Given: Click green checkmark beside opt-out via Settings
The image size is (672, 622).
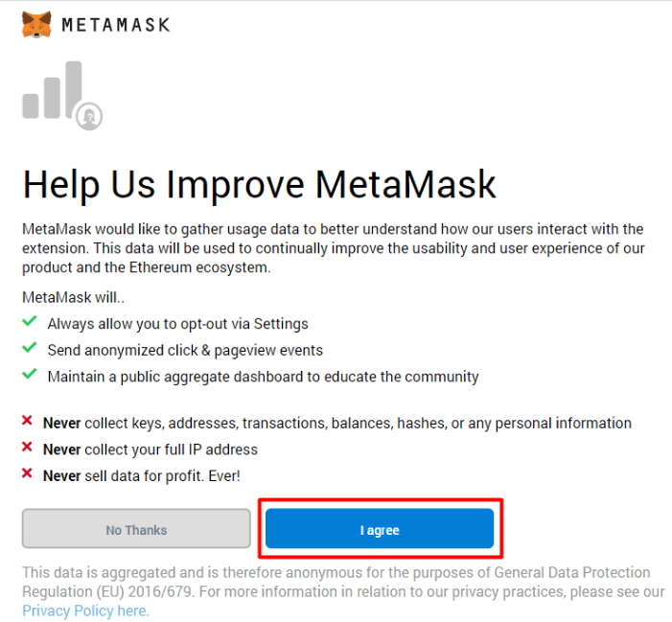Looking at the screenshot, I should [30, 322].
